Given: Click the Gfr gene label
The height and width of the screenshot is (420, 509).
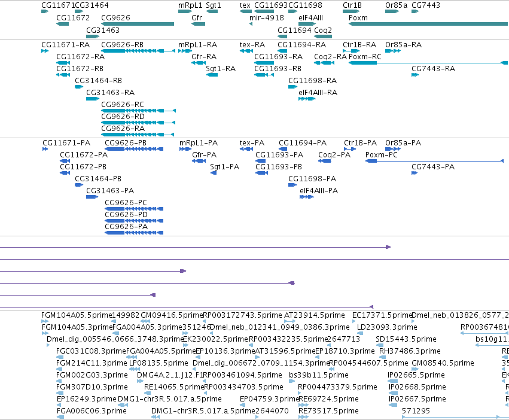Looking at the screenshot, I should coord(197,17).
